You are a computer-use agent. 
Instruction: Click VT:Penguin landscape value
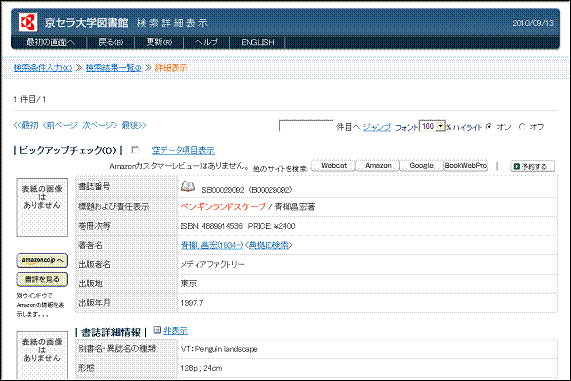click(219, 349)
